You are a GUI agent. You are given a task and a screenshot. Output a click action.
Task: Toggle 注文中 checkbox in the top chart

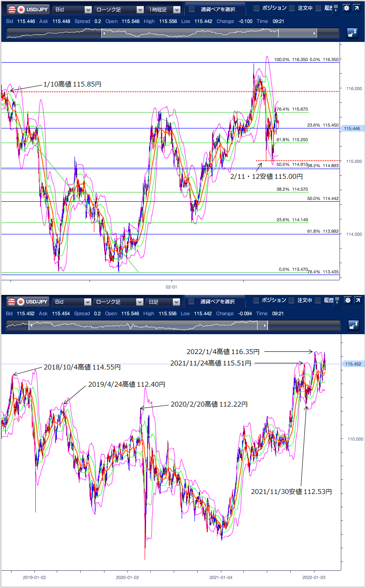coord(291,8)
